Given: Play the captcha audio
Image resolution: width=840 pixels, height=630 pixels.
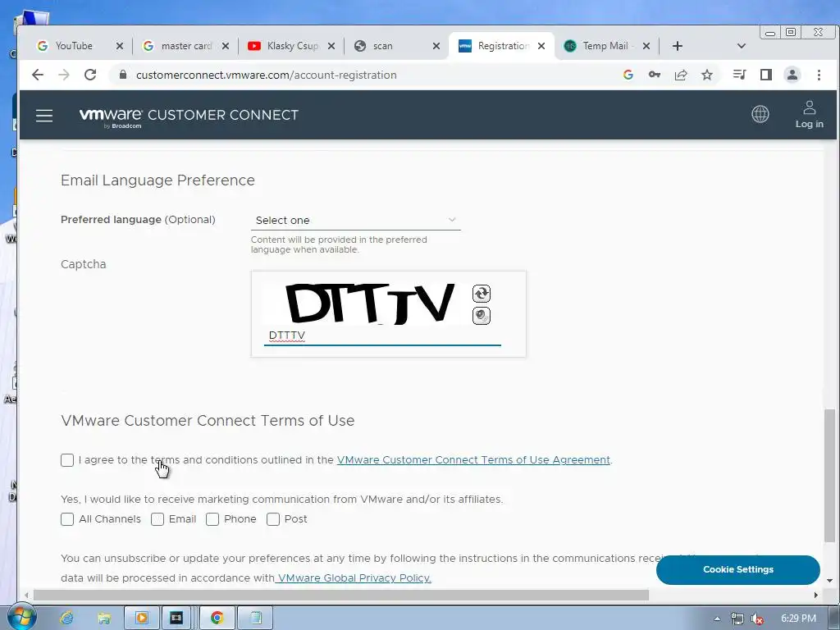Looking at the screenshot, I should tap(481, 316).
